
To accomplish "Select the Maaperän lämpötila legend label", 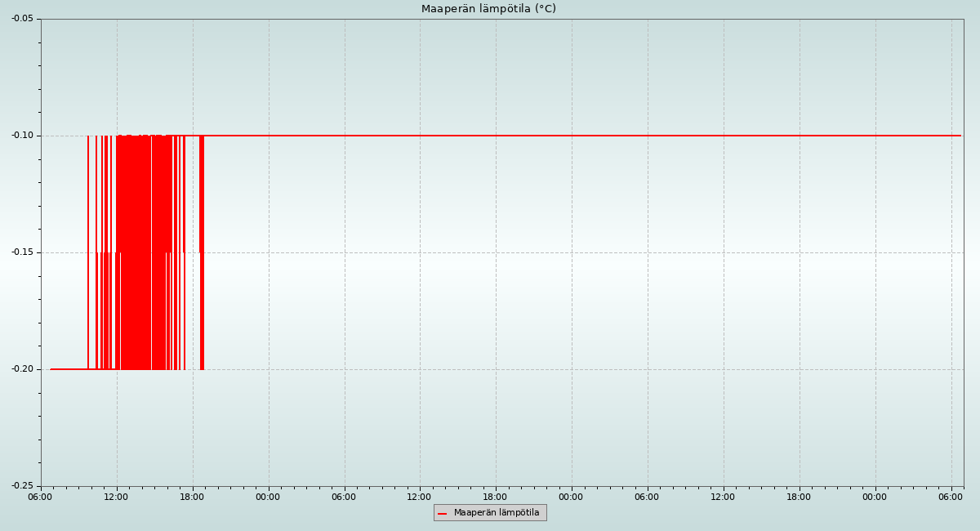I will coord(497,513).
